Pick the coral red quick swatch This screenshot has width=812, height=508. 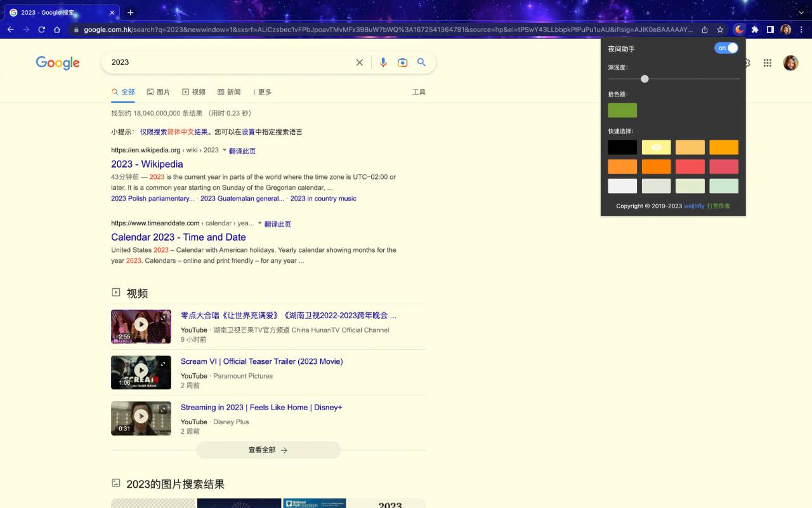pos(690,166)
